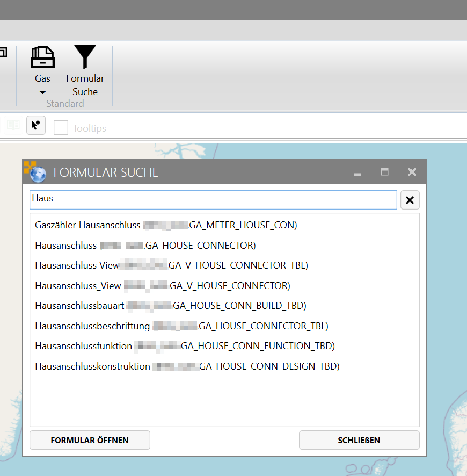This screenshot has height=476, width=467.
Task: Select Hausanschluss_View GA_V_HOUSE_CONNECTOR entry
Action: pos(162,286)
